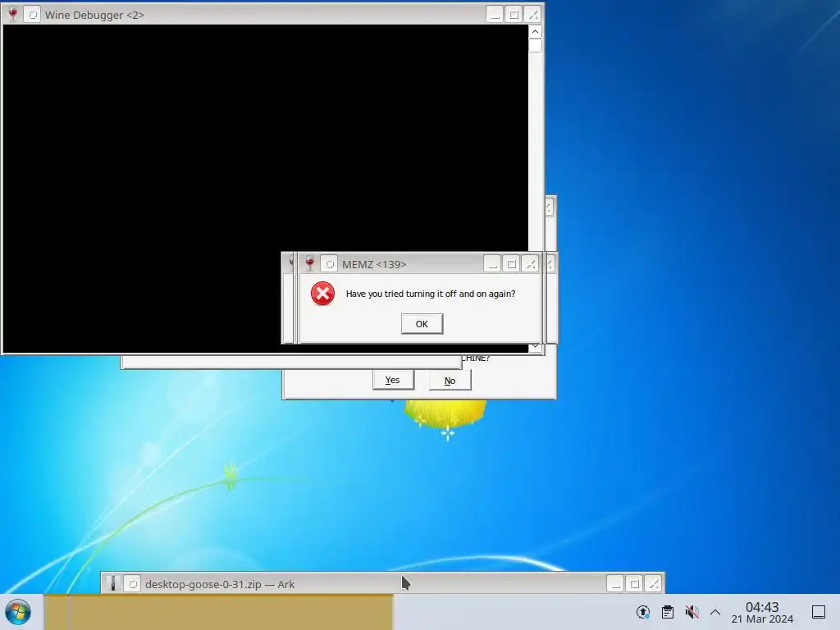840x630 pixels.
Task: Toggle the pin button in MEMZ <139> titlebar
Action: [x=329, y=263]
